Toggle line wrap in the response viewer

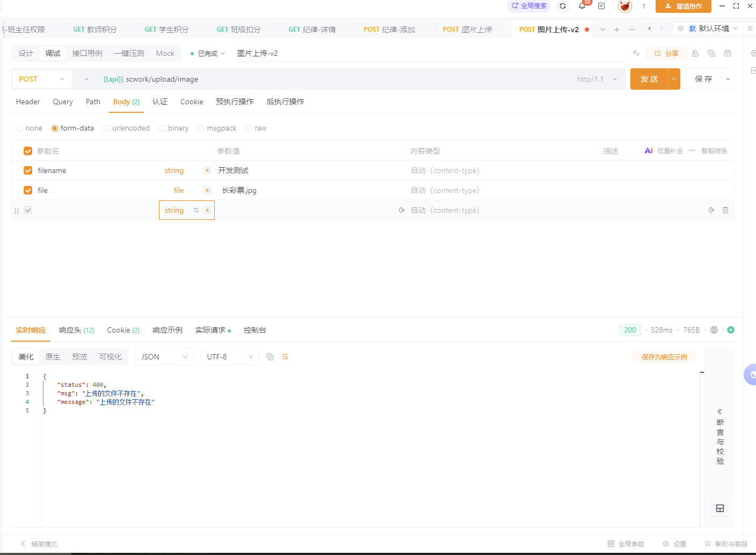coord(285,356)
